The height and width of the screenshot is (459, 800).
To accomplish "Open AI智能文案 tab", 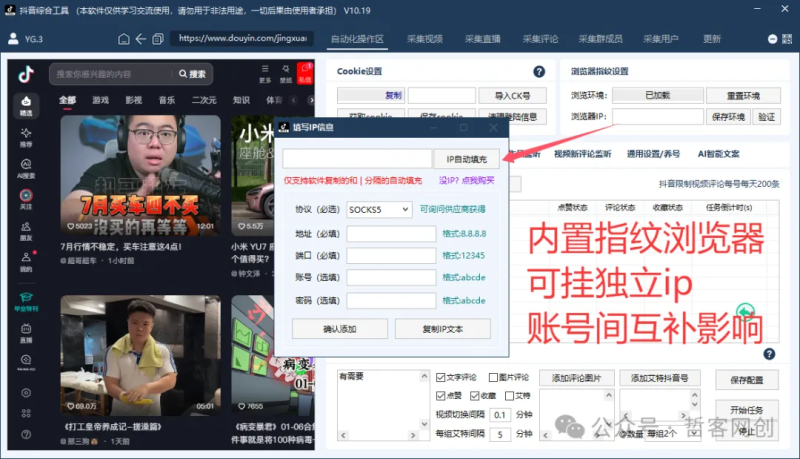I will 718,154.
